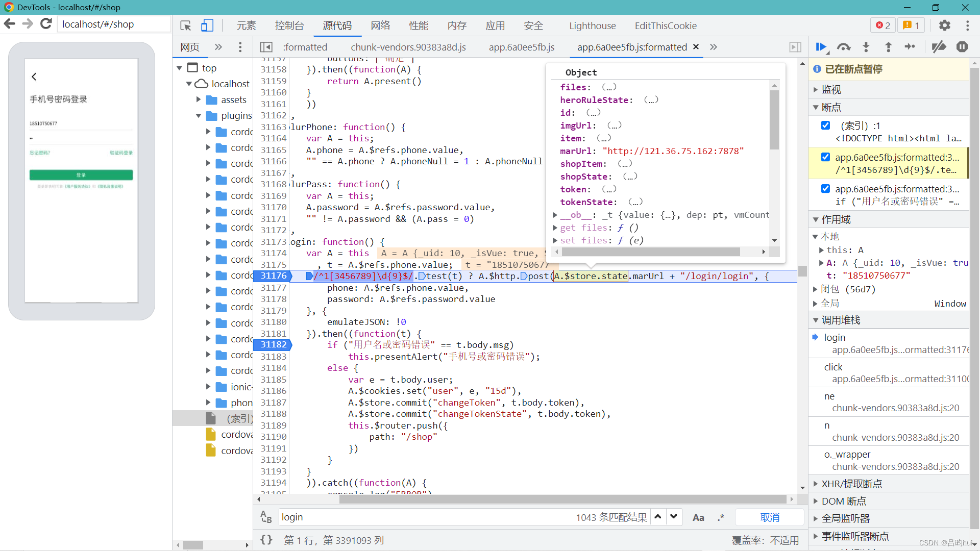Step into next function call
This screenshot has width=980, height=551.
coord(866,47)
